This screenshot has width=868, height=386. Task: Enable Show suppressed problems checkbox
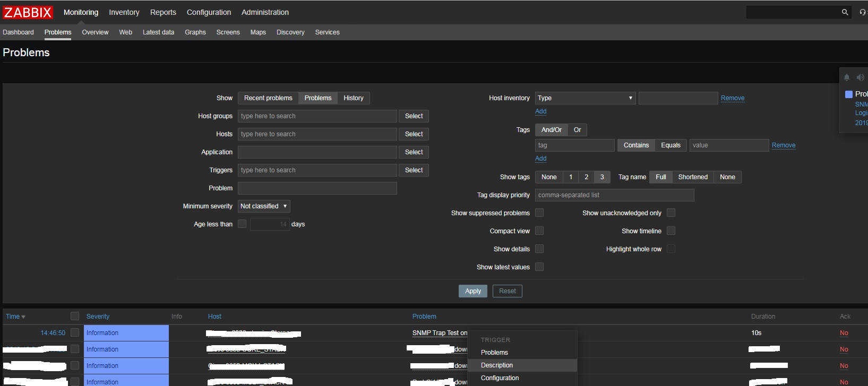(539, 213)
